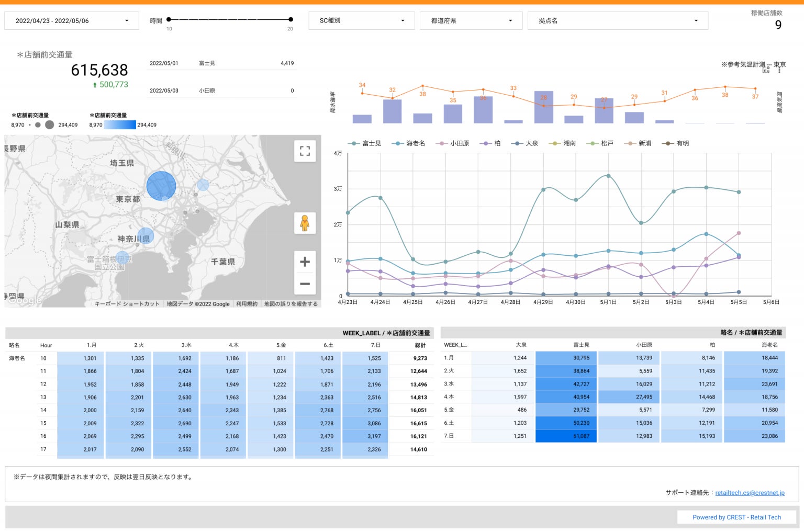
Task: Select the largest blue bubble on the map
Action: pyautogui.click(x=161, y=186)
